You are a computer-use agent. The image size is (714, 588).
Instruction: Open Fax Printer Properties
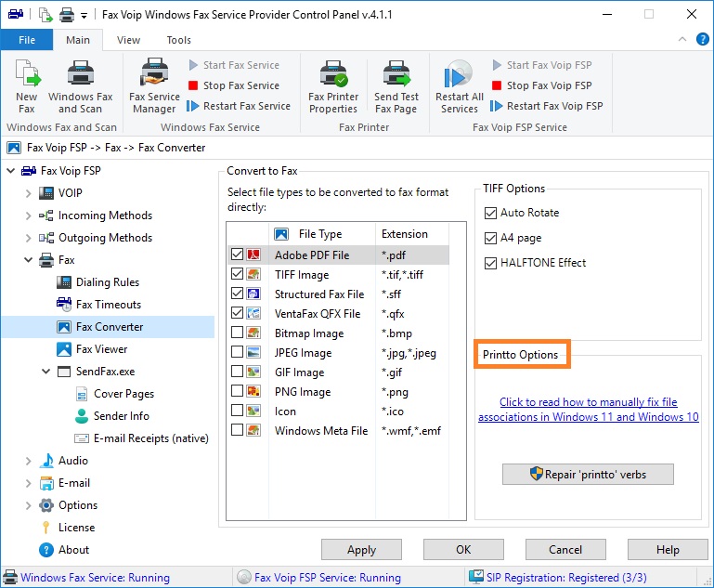click(x=333, y=86)
